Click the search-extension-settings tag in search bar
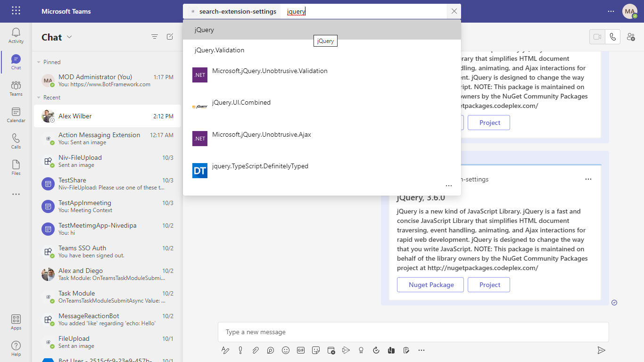The image size is (644, 362). (233, 11)
